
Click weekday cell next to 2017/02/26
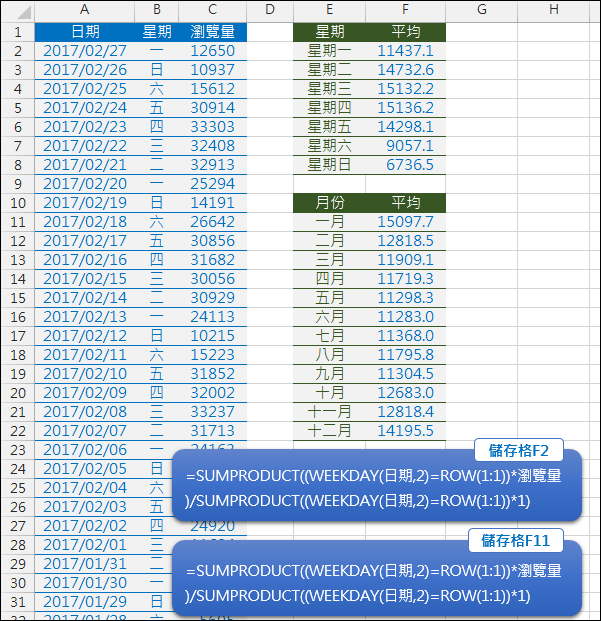157,70
